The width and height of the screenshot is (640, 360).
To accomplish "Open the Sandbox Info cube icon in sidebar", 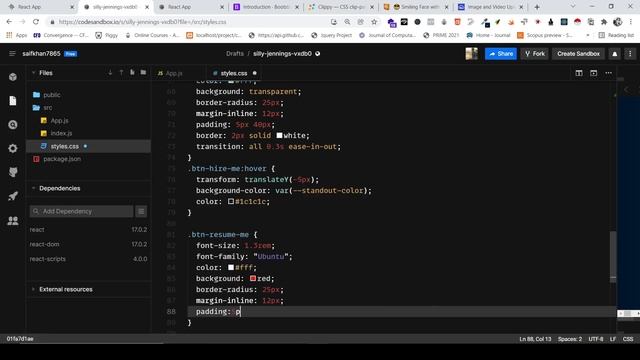I will tap(13, 77).
